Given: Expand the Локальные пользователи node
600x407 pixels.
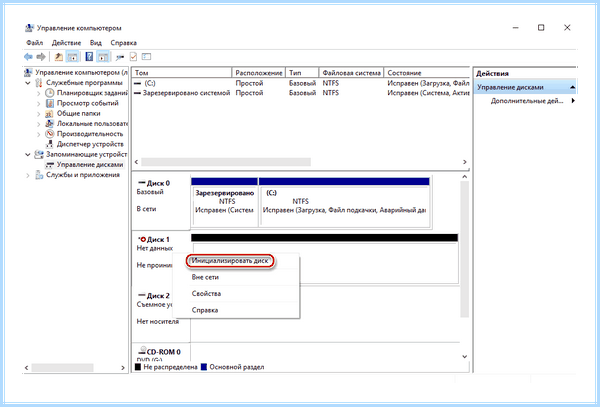Looking at the screenshot, I should click(39, 124).
